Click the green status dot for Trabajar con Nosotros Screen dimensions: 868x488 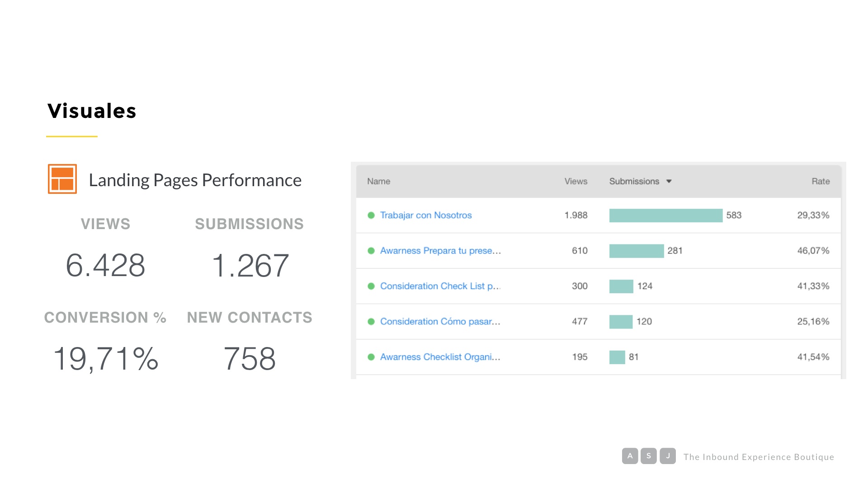(x=371, y=216)
